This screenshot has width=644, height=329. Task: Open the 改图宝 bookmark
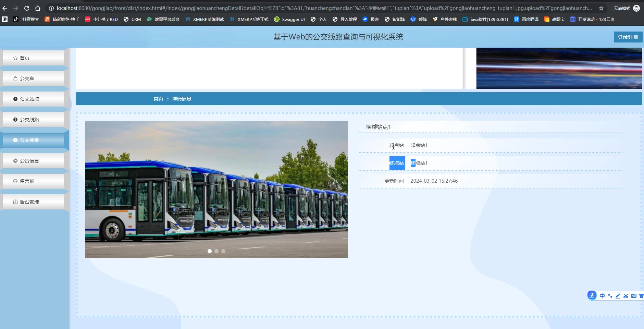click(x=554, y=20)
